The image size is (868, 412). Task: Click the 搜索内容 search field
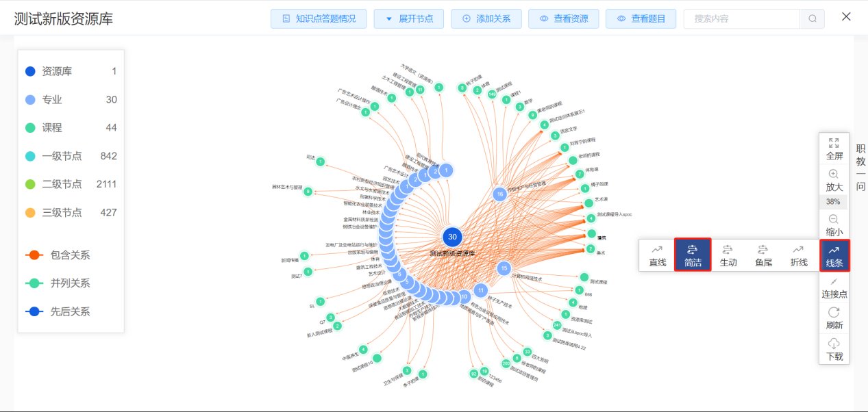click(x=740, y=19)
